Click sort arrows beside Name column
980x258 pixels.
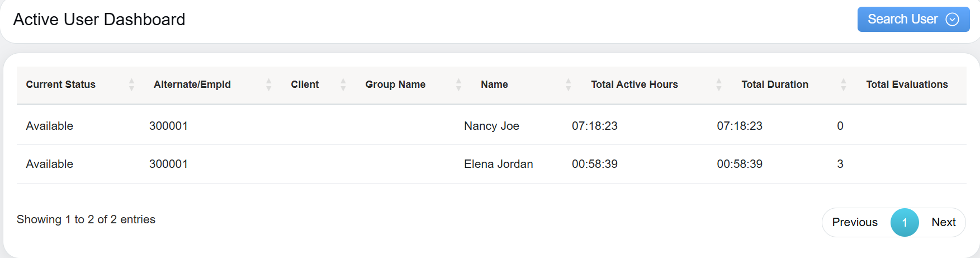pyautogui.click(x=568, y=85)
